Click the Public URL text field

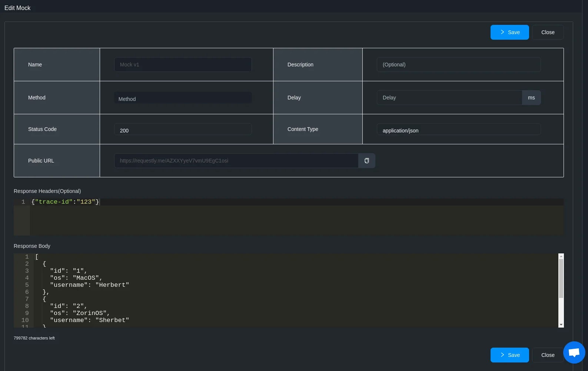[x=236, y=161]
